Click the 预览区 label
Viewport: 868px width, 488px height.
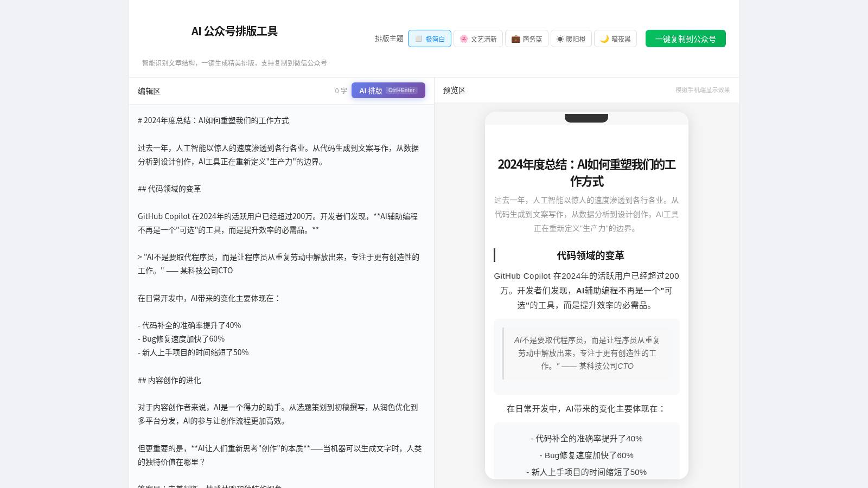pyautogui.click(x=454, y=90)
